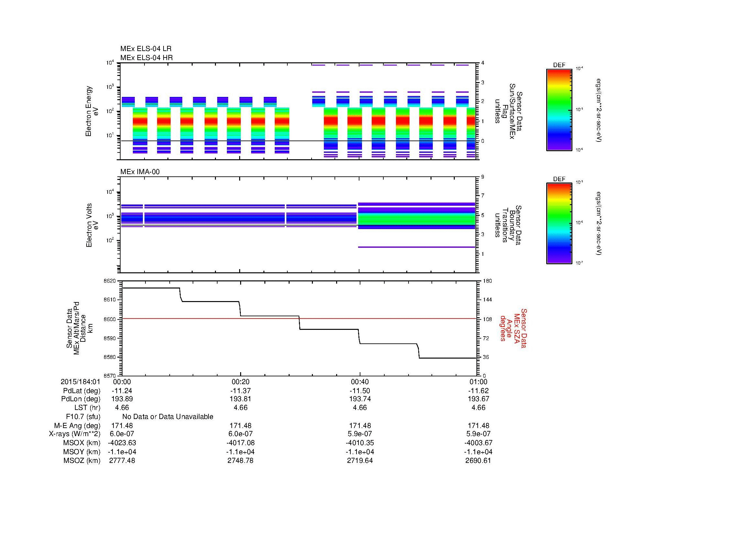This screenshot has height=534, width=756.
Task: Select the 'X-rays (W/m**2)' row label
Action: (74, 434)
